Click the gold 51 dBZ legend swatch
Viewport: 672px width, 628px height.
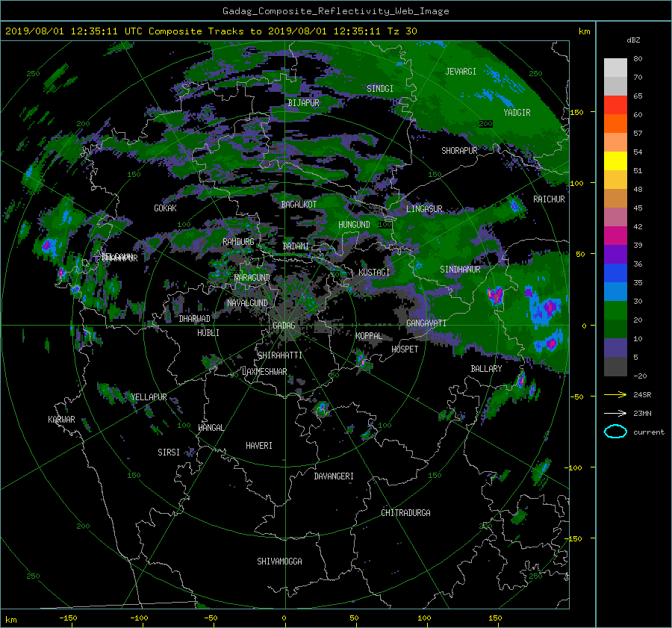click(x=615, y=180)
